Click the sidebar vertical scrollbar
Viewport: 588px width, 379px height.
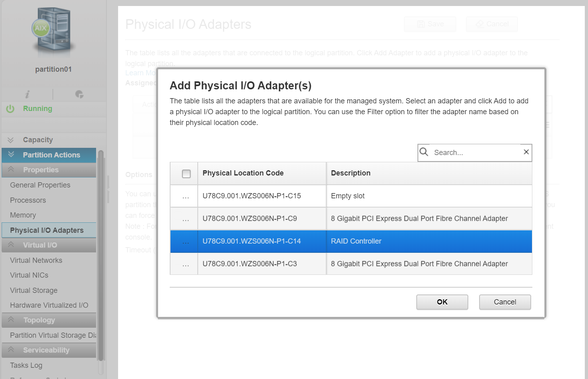click(x=101, y=256)
